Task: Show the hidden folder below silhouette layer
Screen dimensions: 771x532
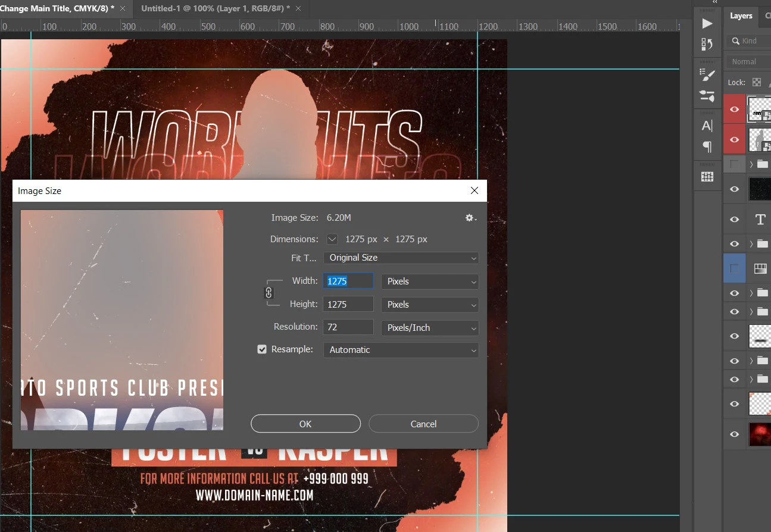Action: click(x=735, y=164)
